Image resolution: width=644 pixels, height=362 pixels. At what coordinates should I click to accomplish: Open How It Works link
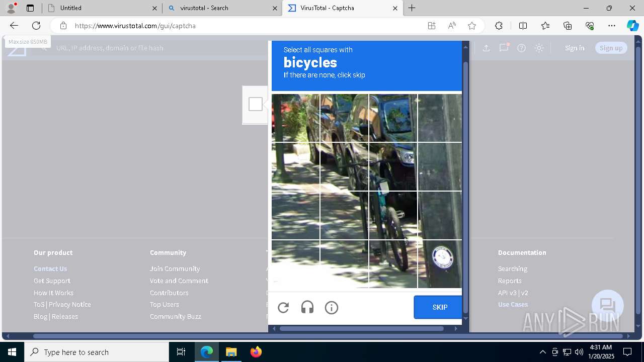(53, 293)
